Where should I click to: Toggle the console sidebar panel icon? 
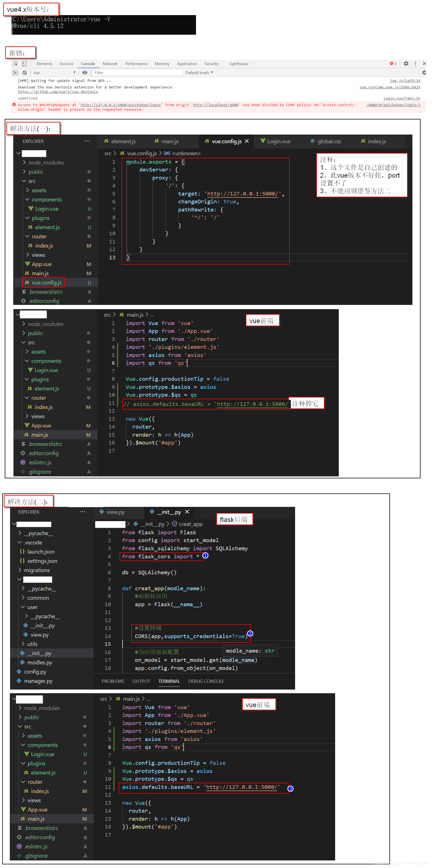click(x=15, y=73)
